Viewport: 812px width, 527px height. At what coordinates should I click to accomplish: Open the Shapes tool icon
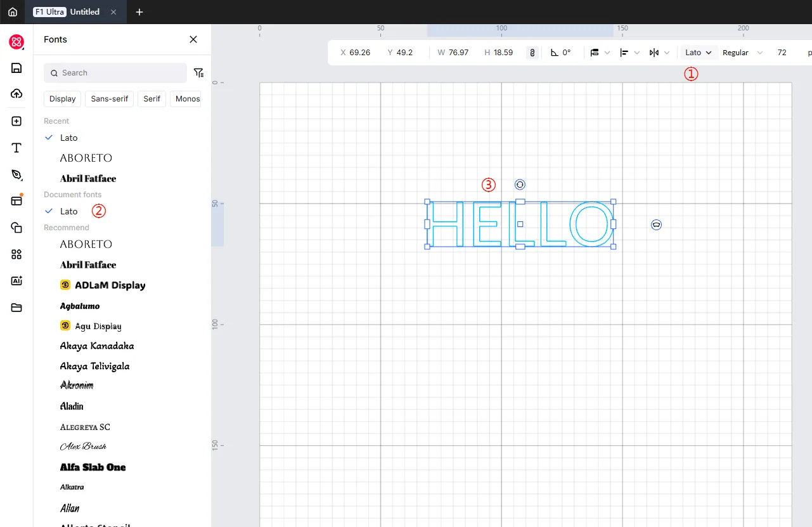(16, 228)
